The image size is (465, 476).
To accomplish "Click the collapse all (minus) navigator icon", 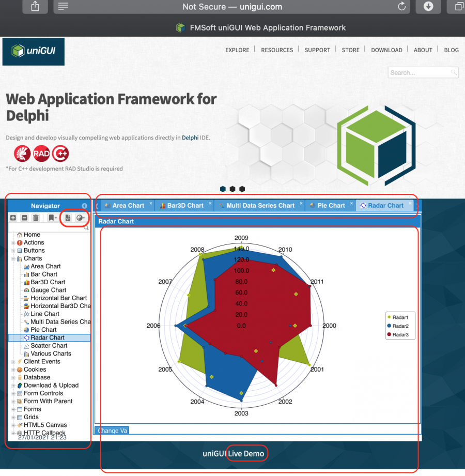I will pos(24,218).
